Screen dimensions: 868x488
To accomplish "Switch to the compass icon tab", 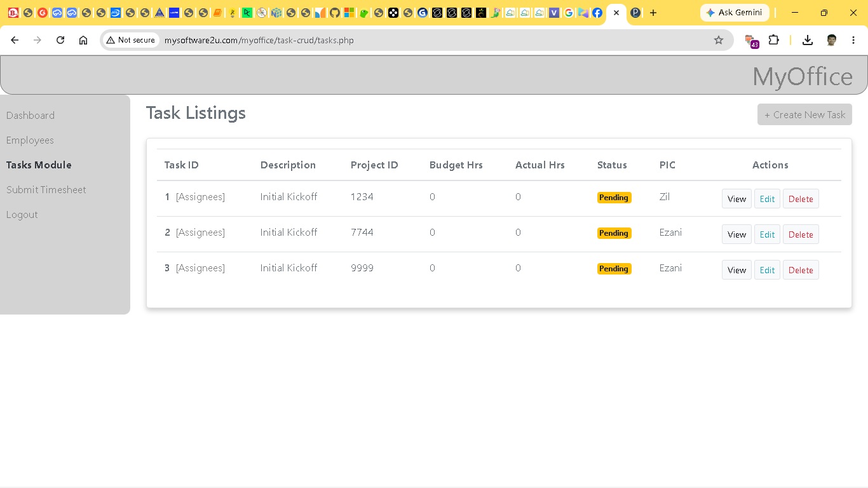I will pos(261,13).
